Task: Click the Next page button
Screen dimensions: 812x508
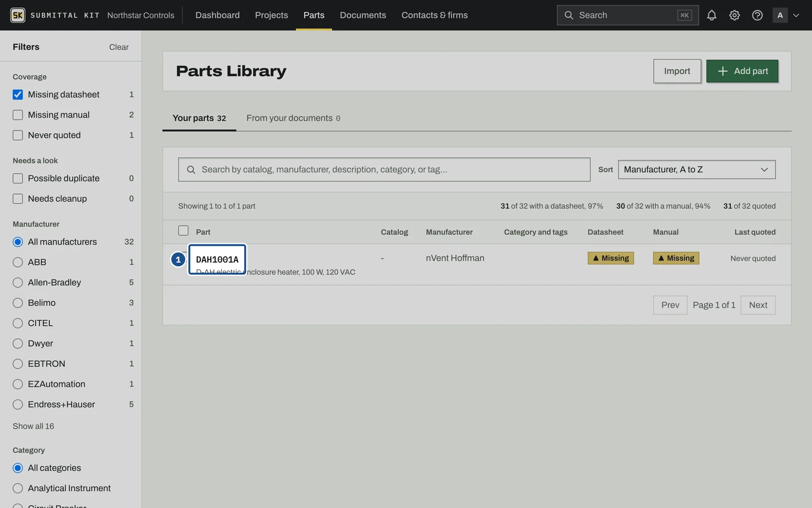Action: point(758,305)
